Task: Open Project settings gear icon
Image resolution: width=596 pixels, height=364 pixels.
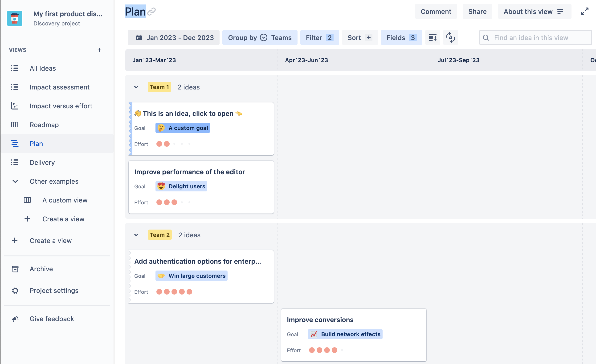Action: point(15,291)
